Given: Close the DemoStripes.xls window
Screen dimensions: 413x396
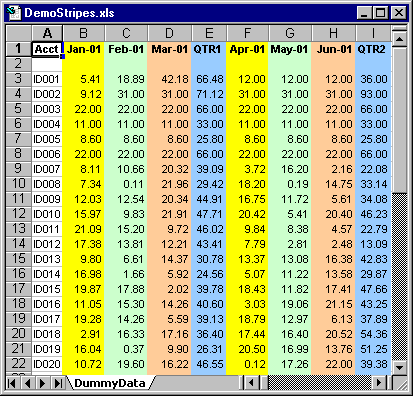Looking at the screenshot, I should (398, 13).
